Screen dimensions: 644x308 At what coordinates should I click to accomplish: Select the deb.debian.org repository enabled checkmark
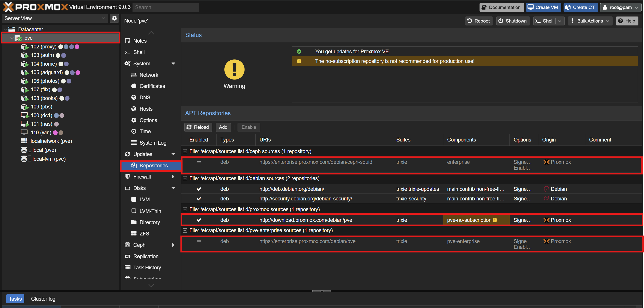(x=199, y=189)
